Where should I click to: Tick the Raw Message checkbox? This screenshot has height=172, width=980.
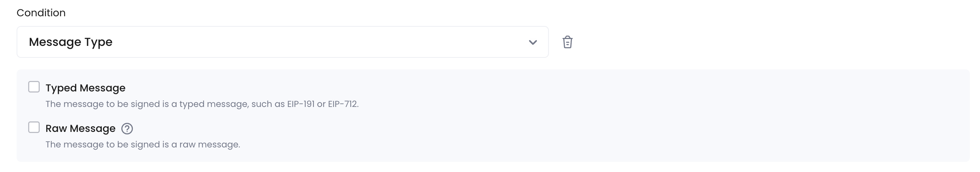click(x=34, y=127)
